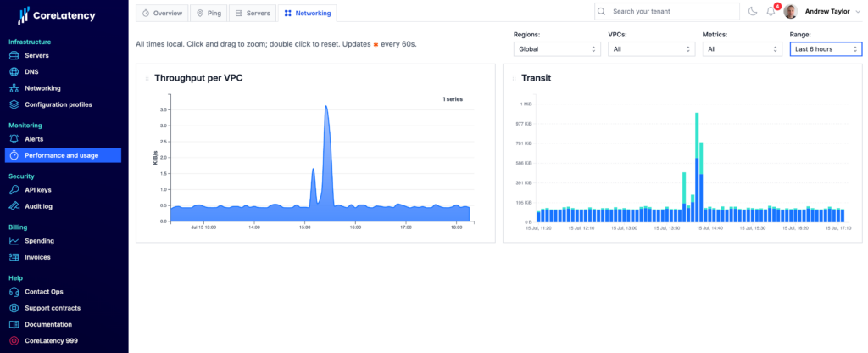Expand the VPCs All dropdown
Screen dimensions: 868x353
point(652,48)
